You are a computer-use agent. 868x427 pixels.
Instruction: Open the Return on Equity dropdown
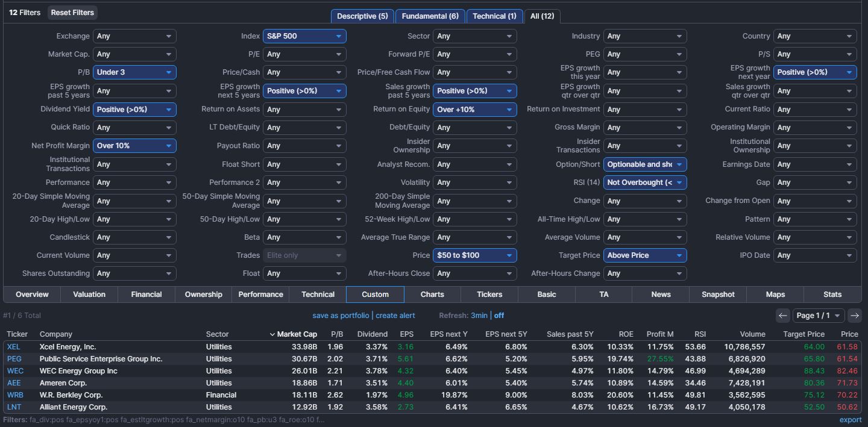tap(474, 110)
